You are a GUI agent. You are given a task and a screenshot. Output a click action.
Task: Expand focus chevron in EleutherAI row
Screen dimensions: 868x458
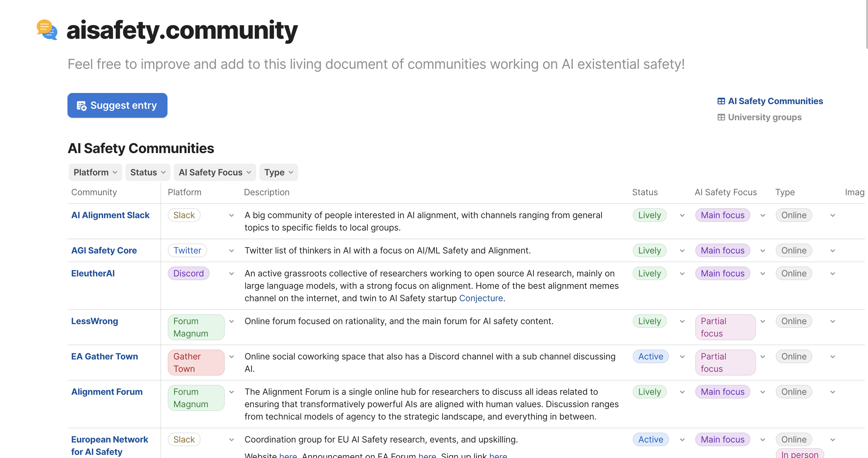click(x=762, y=274)
